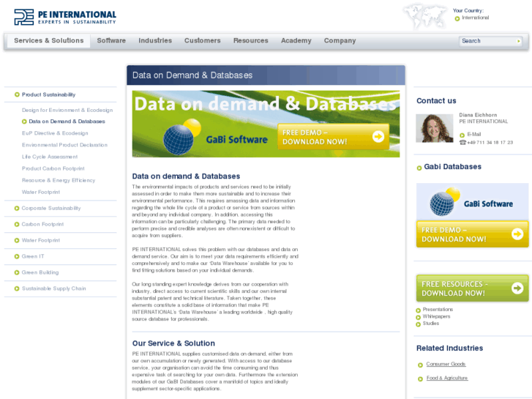532x399 pixels.
Task: Open the Presentations resource link
Action: pos(438,310)
